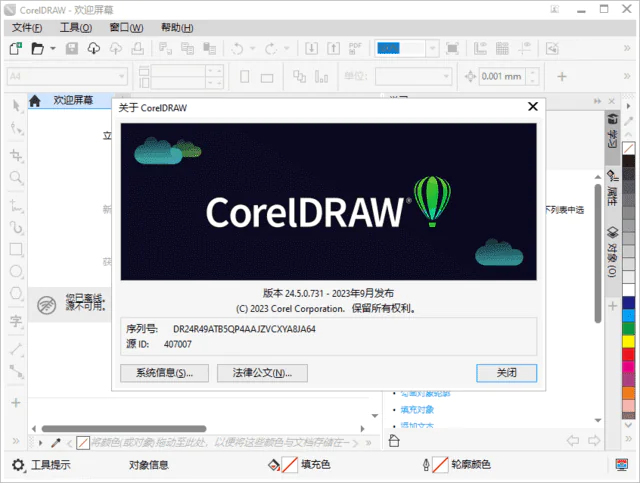Click the 关闭 button in About dialog
This screenshot has height=483, width=640.
[507, 373]
